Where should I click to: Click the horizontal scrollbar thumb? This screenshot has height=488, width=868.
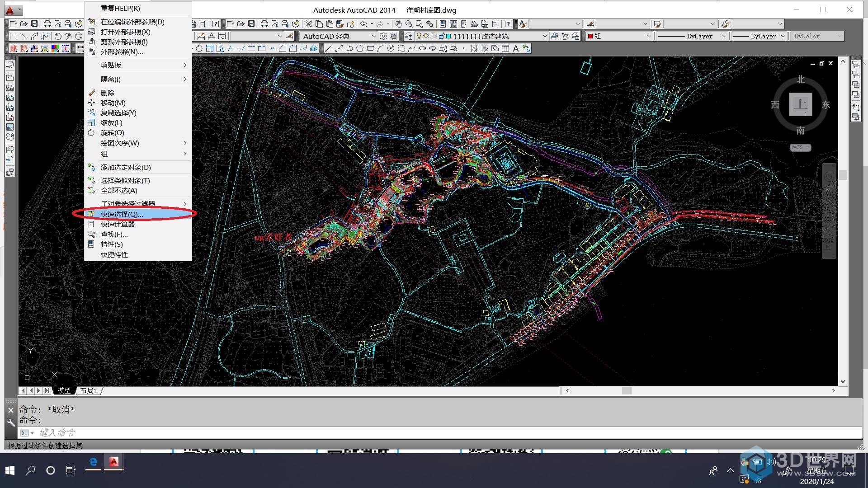[627, 390]
